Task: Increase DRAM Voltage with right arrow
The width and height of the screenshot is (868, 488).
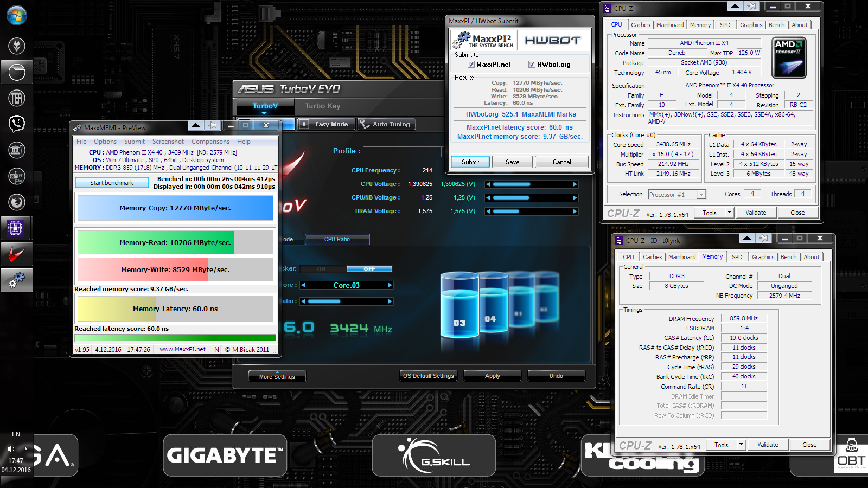Action: click(x=575, y=211)
